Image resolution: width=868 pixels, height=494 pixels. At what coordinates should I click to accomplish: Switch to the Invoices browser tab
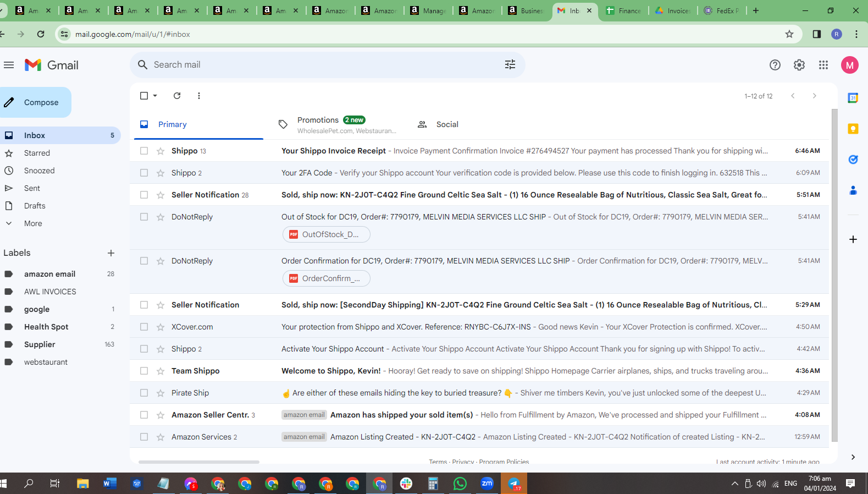[672, 10]
